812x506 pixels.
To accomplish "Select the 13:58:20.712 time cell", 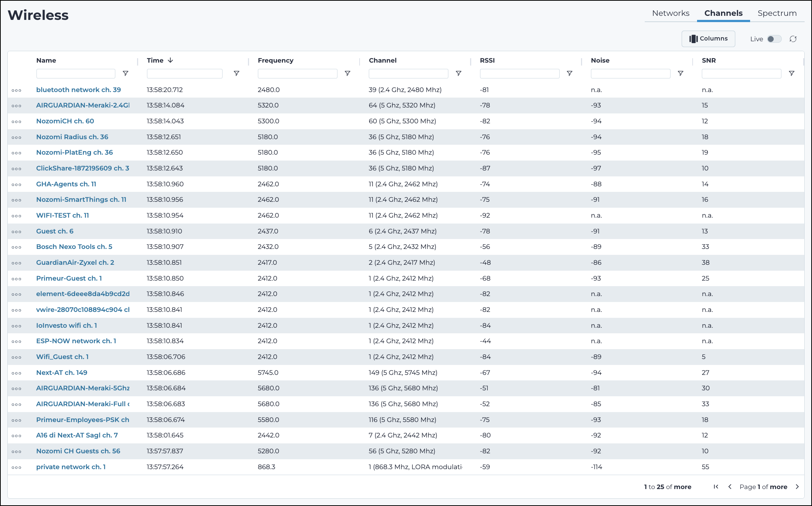I will [165, 90].
